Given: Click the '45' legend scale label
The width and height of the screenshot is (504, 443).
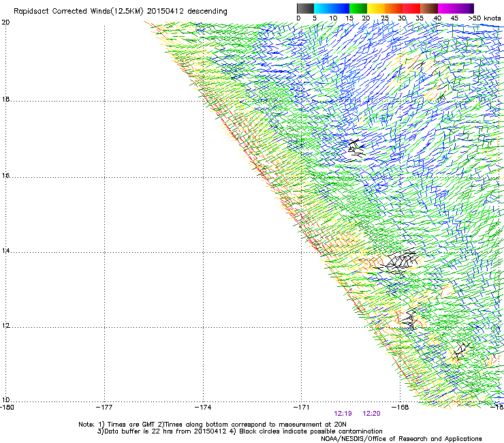Looking at the screenshot, I should click(x=454, y=18).
